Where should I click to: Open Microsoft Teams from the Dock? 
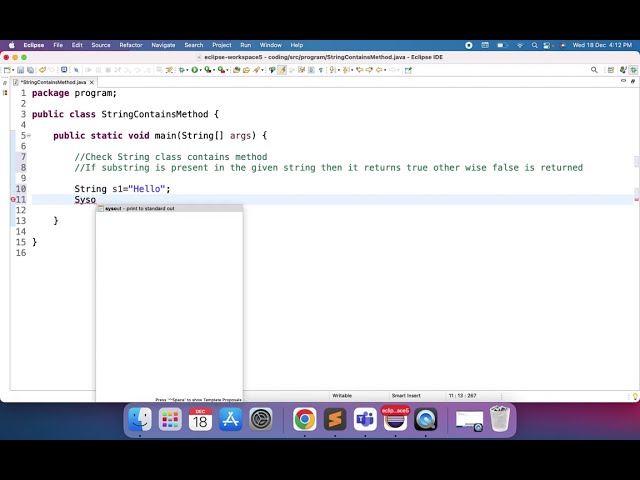pos(365,419)
